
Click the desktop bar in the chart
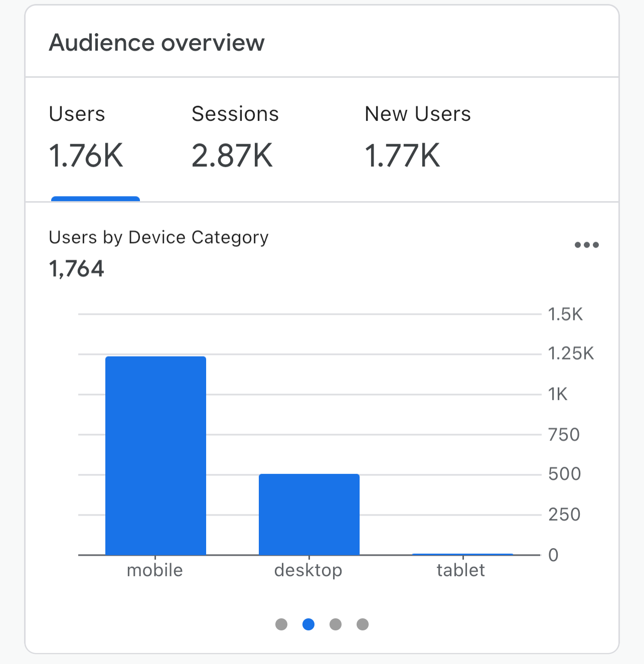click(309, 514)
